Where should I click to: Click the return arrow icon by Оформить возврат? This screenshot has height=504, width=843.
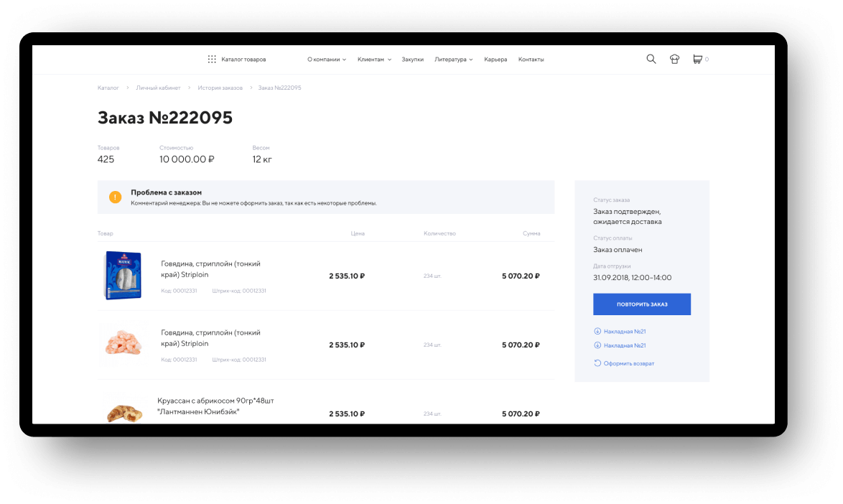click(597, 363)
